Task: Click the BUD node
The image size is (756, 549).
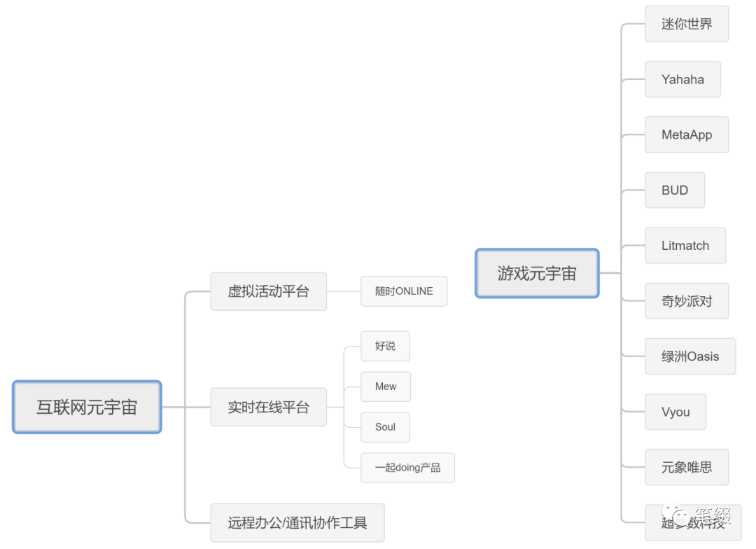Action: 675,190
